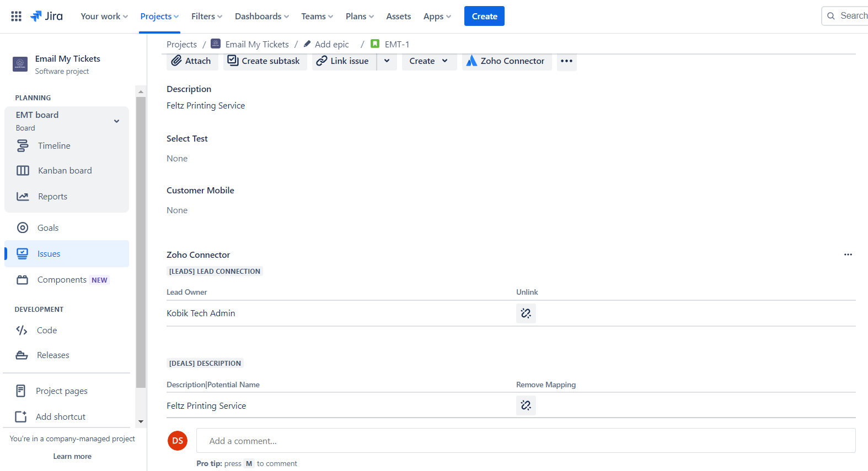Click the Goals target icon

[23, 228]
